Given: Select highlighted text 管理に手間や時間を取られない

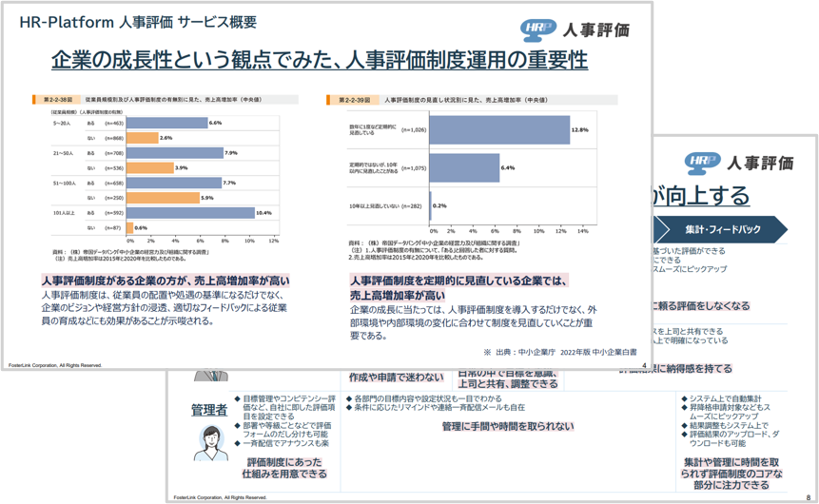Looking at the screenshot, I should tap(508, 427).
